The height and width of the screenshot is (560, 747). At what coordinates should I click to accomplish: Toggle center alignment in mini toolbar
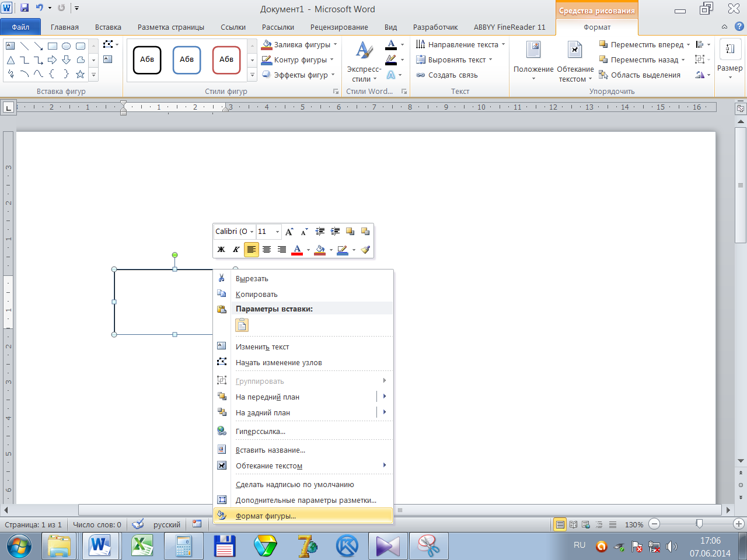tap(267, 250)
